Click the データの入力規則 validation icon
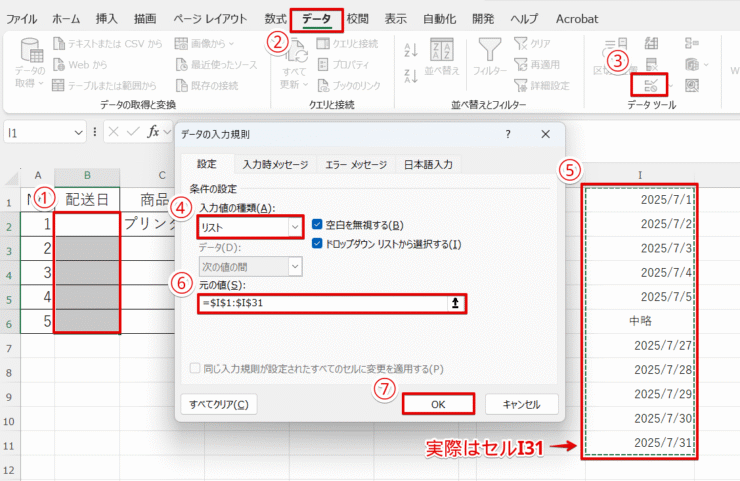Viewport: 740px width, 481px height. [x=651, y=85]
